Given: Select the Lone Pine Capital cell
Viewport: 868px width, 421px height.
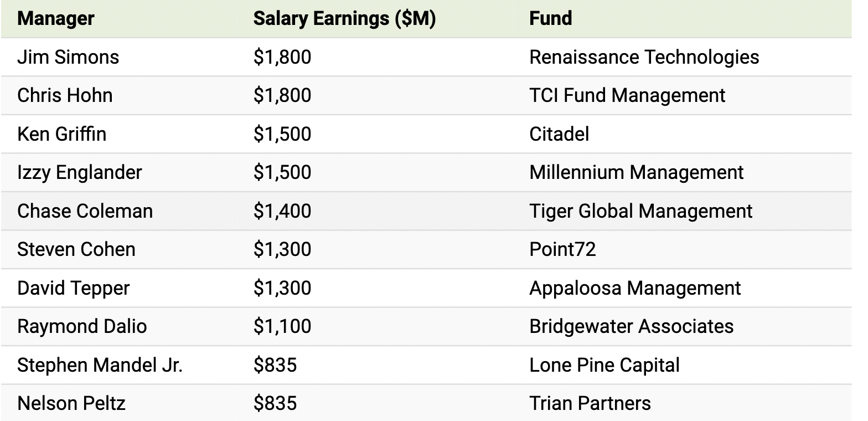Looking at the screenshot, I should (x=604, y=365).
